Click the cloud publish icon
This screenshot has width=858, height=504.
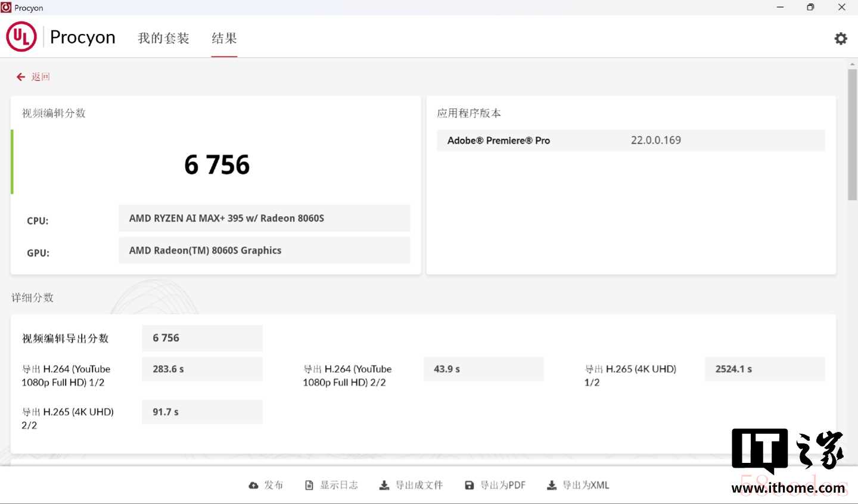pos(254,486)
